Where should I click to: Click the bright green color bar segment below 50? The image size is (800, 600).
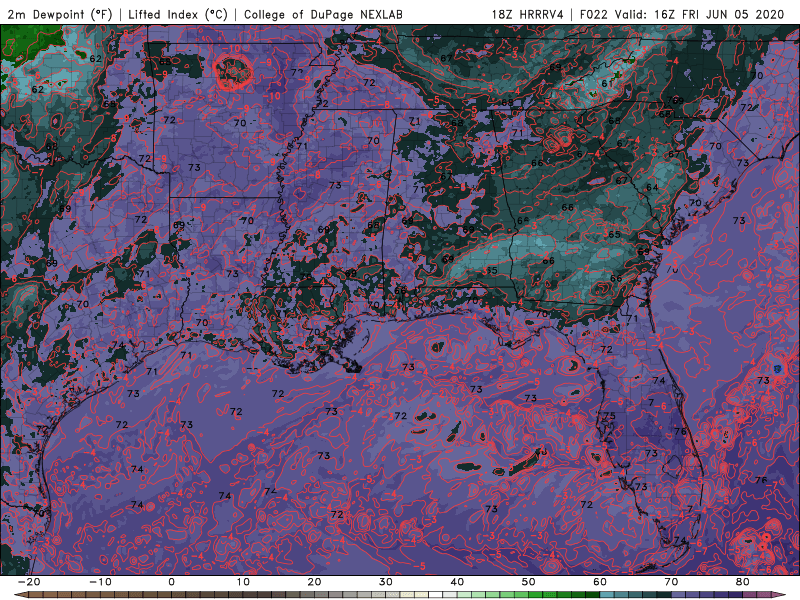pos(536,595)
